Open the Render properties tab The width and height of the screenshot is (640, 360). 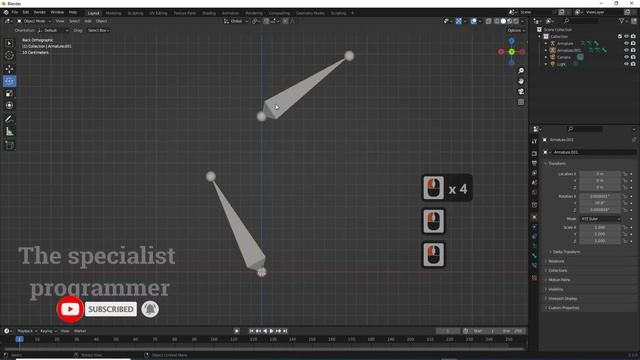click(x=534, y=153)
